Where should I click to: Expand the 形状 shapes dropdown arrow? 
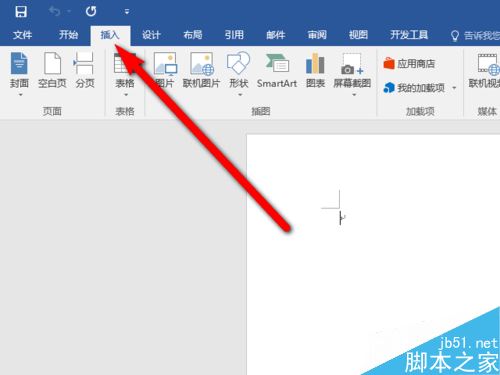[x=240, y=95]
